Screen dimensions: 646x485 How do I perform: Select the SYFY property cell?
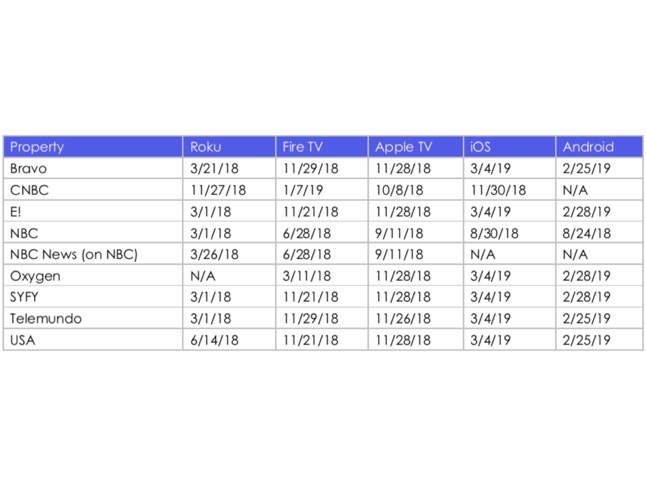[x=29, y=297]
